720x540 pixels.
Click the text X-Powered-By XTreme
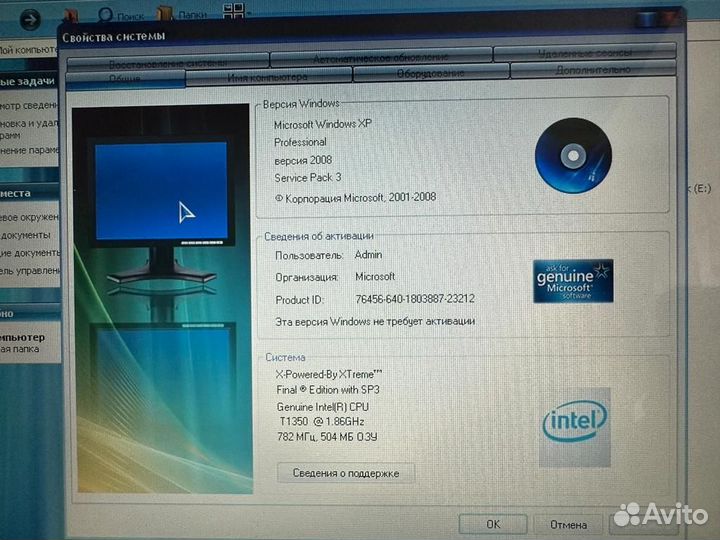point(329,374)
